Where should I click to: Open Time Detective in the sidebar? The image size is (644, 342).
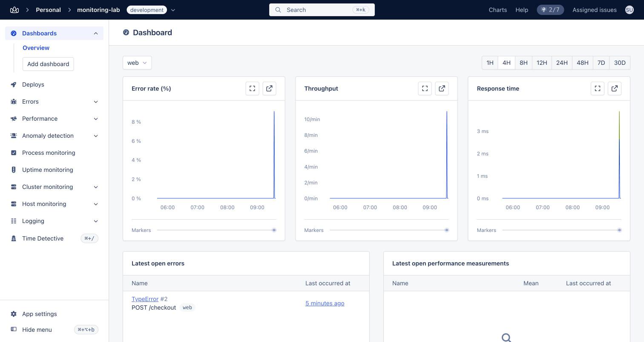(54, 238)
